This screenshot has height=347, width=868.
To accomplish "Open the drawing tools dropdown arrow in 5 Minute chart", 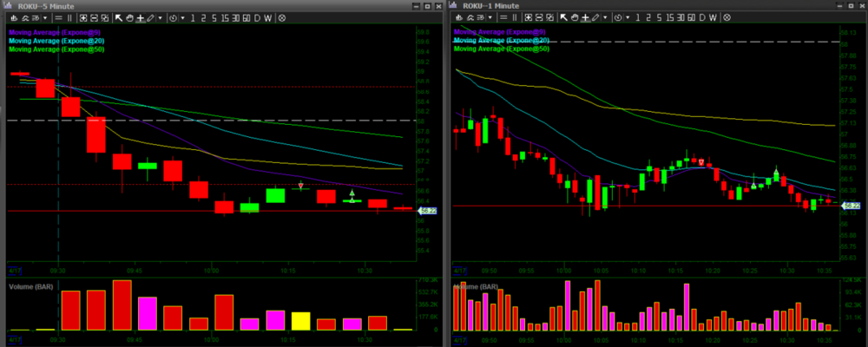I will pos(161,17).
